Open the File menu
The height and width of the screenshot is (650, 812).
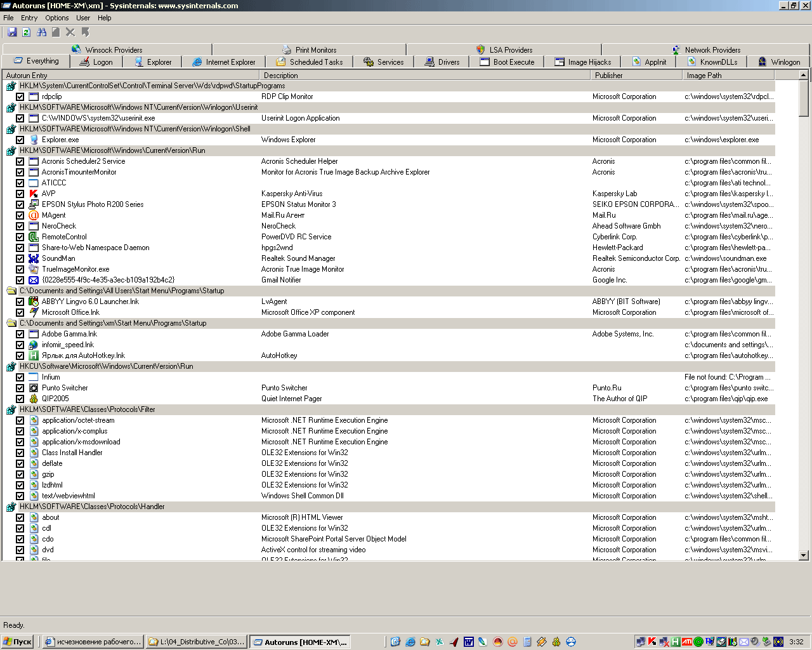click(8, 18)
